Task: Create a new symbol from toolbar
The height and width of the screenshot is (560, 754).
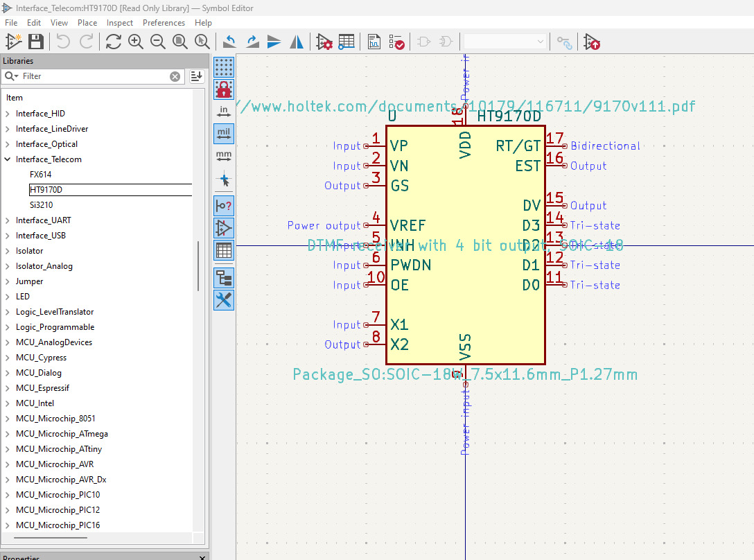Action: pos(13,42)
